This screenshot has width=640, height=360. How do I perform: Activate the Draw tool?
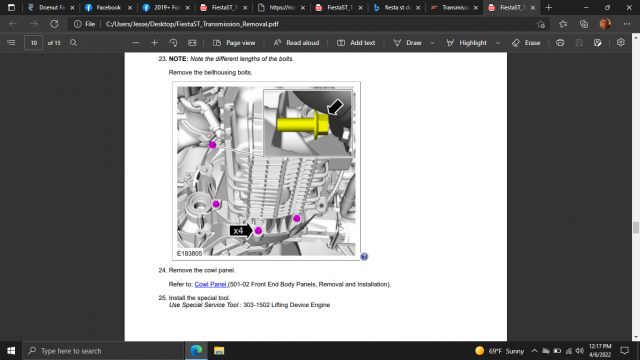407,42
